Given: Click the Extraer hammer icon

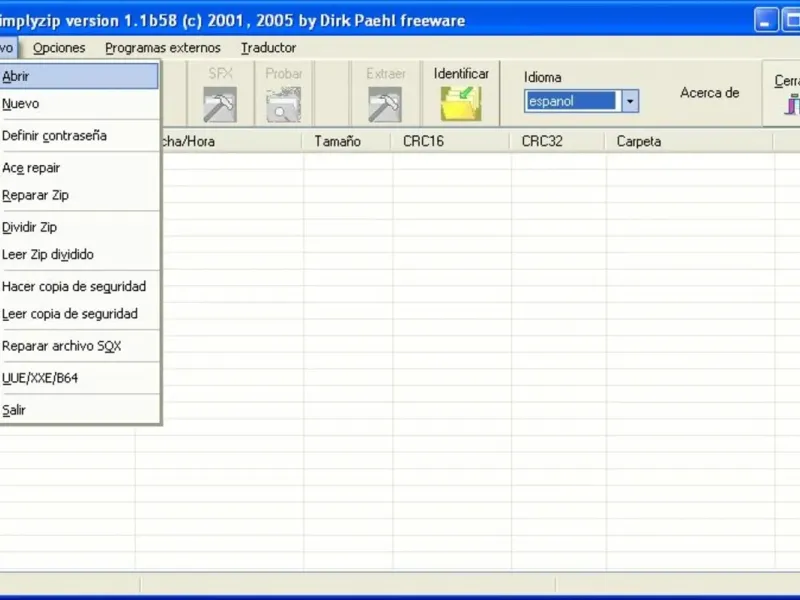Looking at the screenshot, I should (385, 105).
